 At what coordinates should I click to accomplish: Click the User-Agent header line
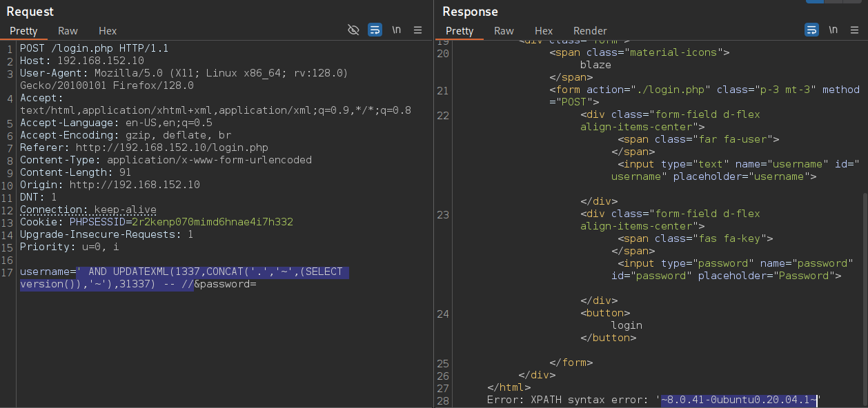[x=184, y=73]
